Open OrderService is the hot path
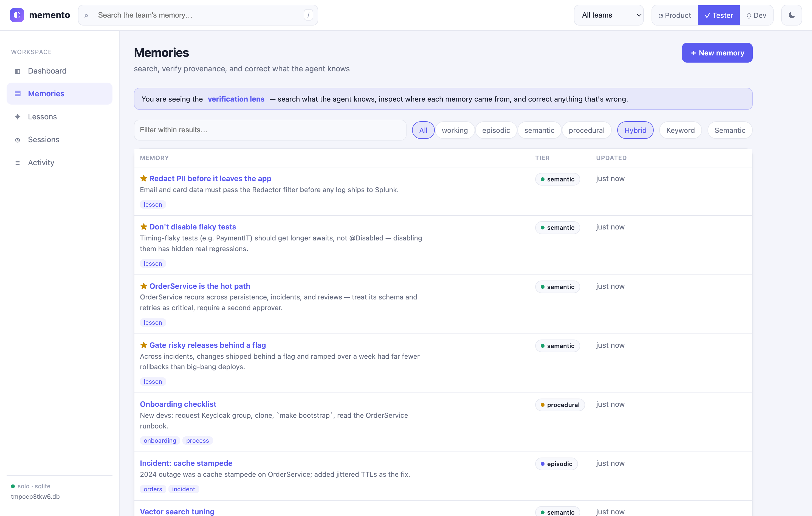 coord(200,286)
